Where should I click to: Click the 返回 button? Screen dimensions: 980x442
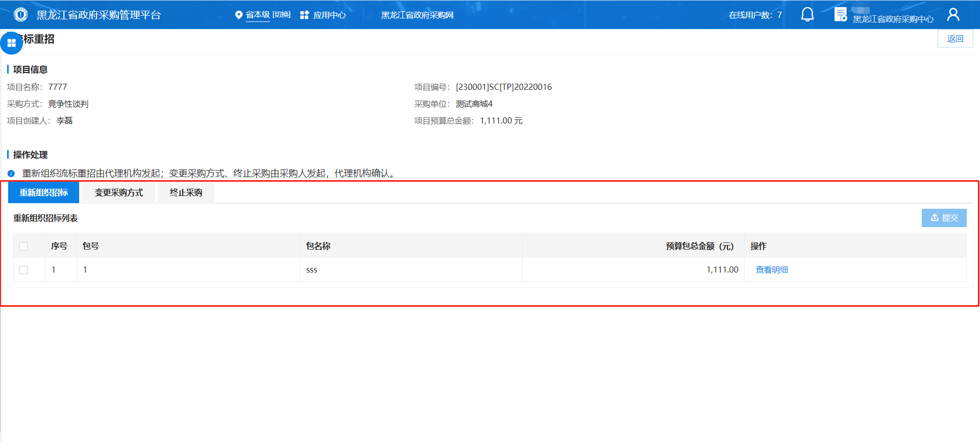955,39
